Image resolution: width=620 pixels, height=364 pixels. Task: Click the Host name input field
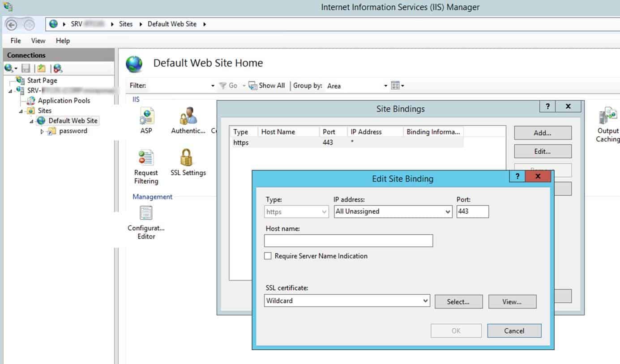point(348,241)
